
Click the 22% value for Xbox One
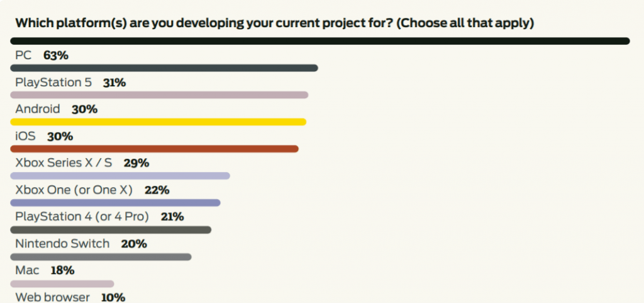tap(157, 190)
